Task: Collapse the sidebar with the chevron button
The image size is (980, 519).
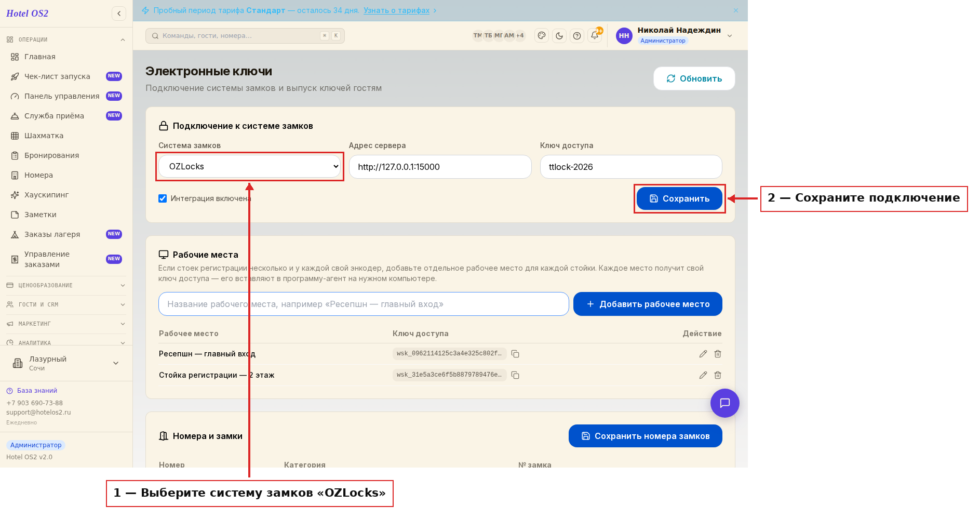Action: 119,14
